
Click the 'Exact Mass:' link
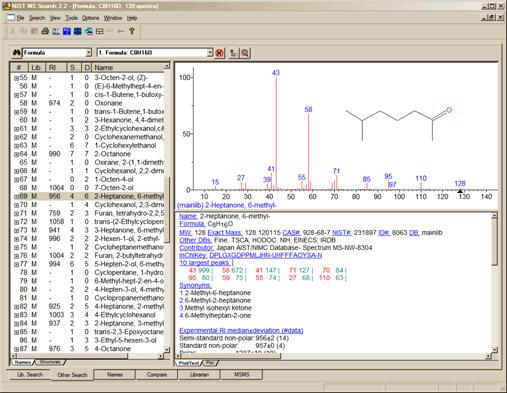click(x=225, y=232)
